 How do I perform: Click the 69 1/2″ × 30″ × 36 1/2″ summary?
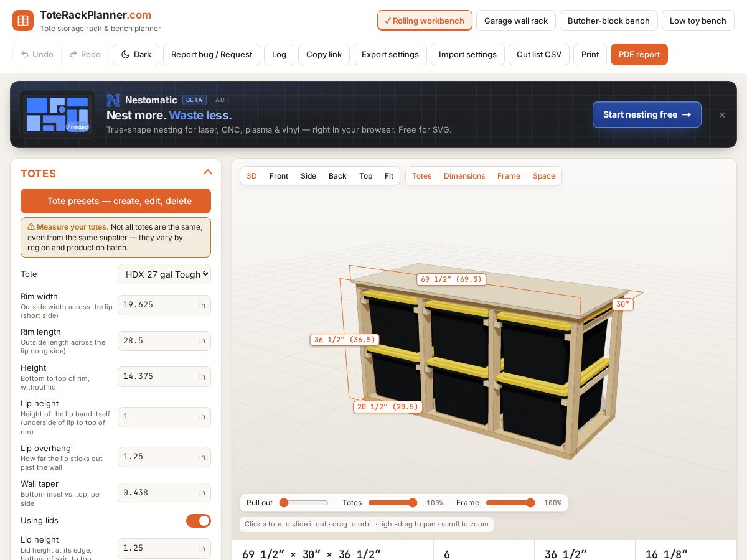click(311, 554)
